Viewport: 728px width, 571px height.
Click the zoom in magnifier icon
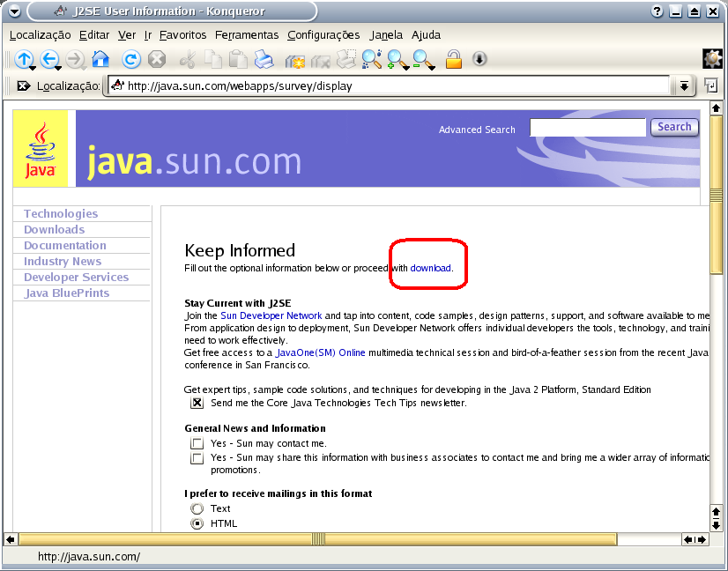(396, 59)
